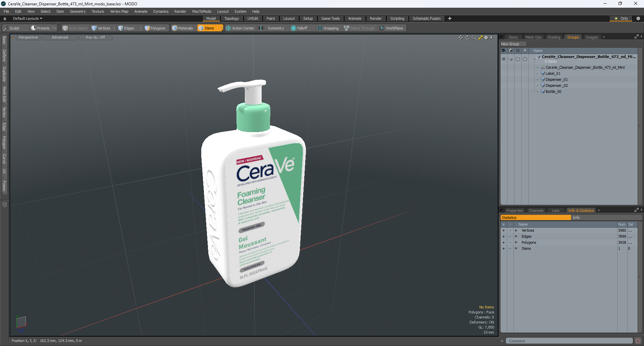This screenshot has height=346, width=644.
Task: Click the viewport zoom magnifier icon
Action: [474, 38]
